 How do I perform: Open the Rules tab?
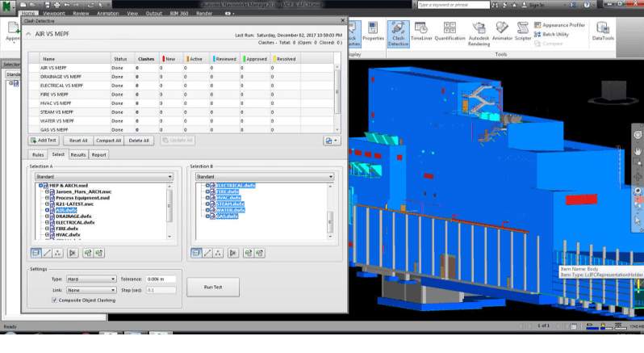(38, 153)
